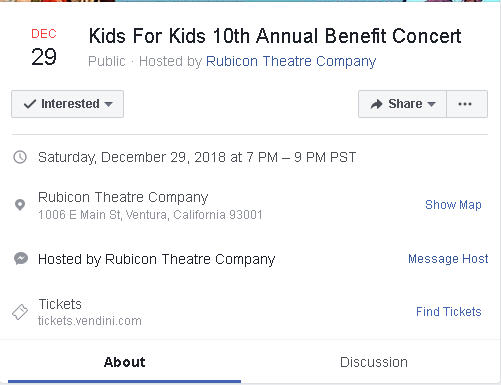Open the Share menu button
Image resolution: width=501 pixels, height=385 pixels.
coord(402,104)
